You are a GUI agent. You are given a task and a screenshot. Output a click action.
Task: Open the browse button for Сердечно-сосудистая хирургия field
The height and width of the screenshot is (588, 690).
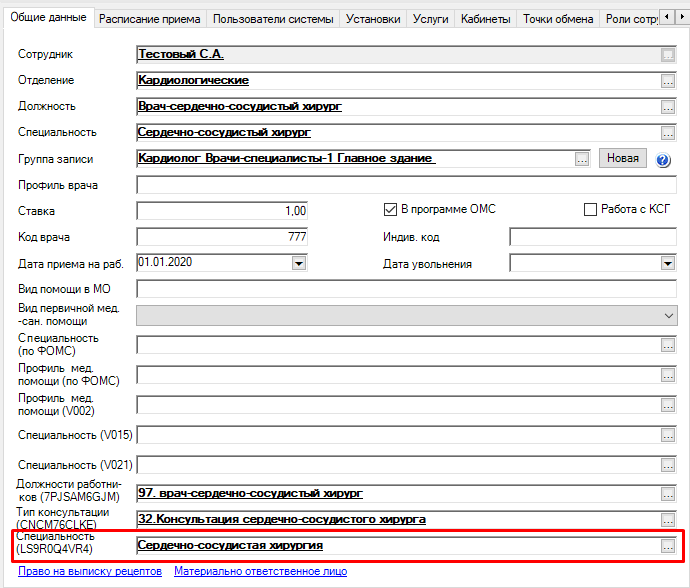(668, 546)
